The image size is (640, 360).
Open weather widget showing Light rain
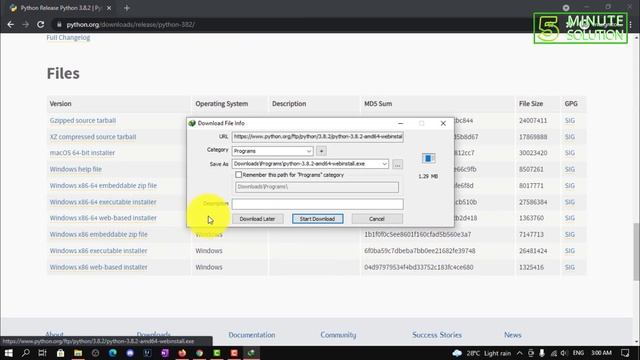482,353
